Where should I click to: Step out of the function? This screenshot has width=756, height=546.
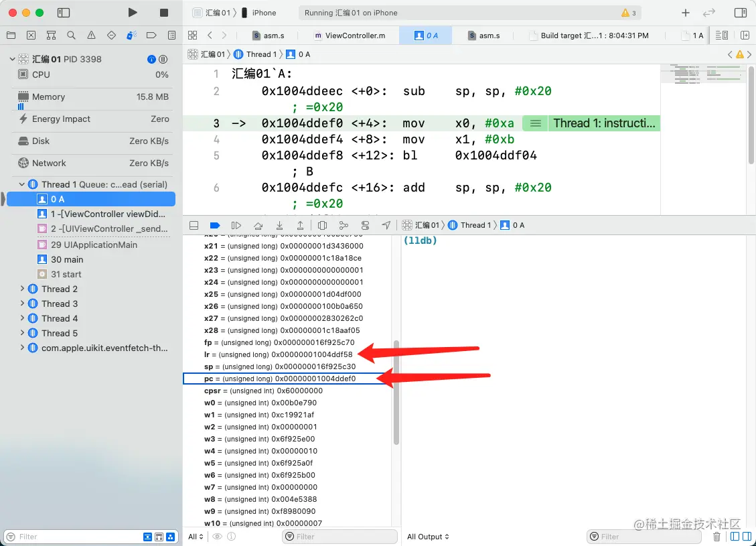301,225
